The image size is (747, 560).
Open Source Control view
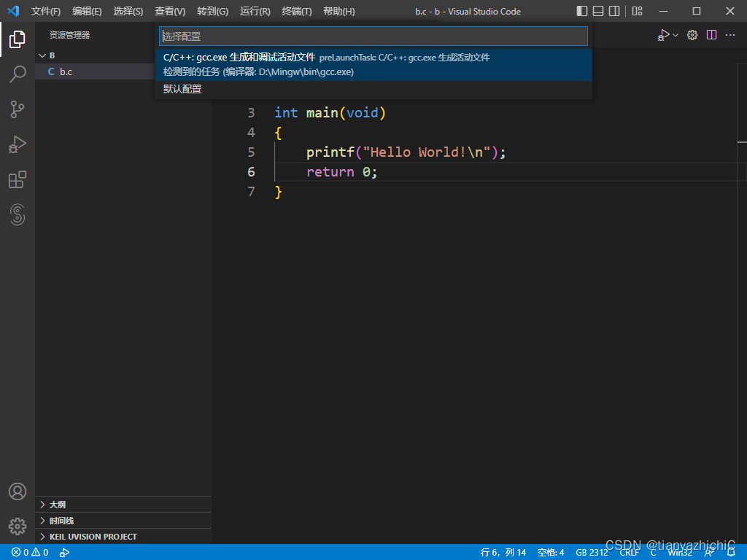point(18,109)
